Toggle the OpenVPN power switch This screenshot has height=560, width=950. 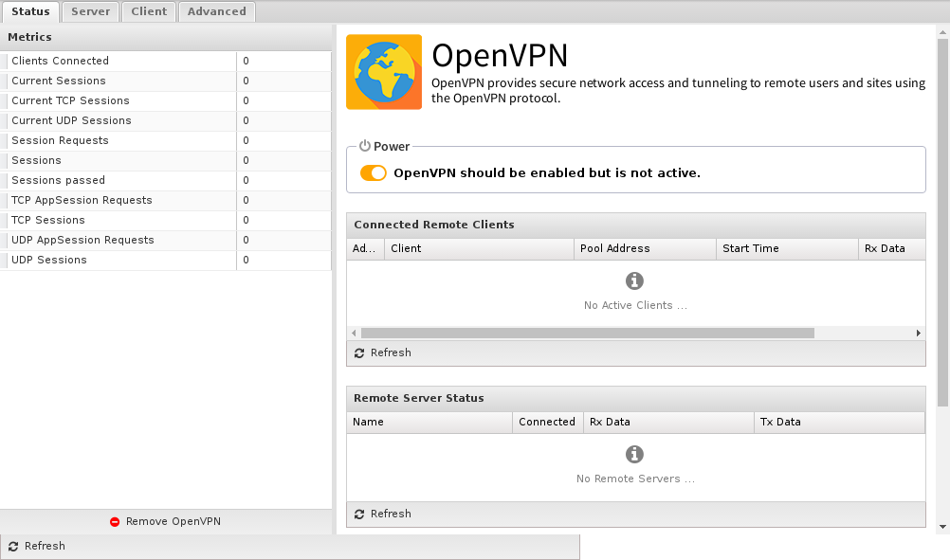(x=374, y=173)
